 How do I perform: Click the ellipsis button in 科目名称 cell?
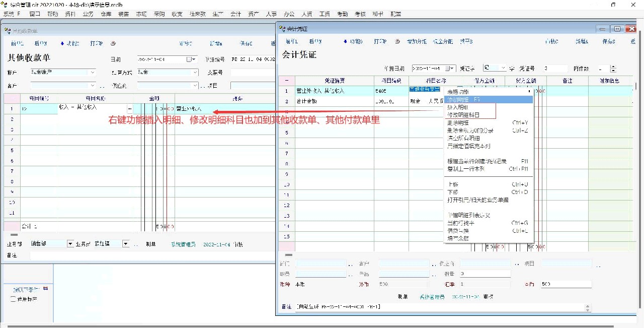pyautogui.click(x=130, y=108)
